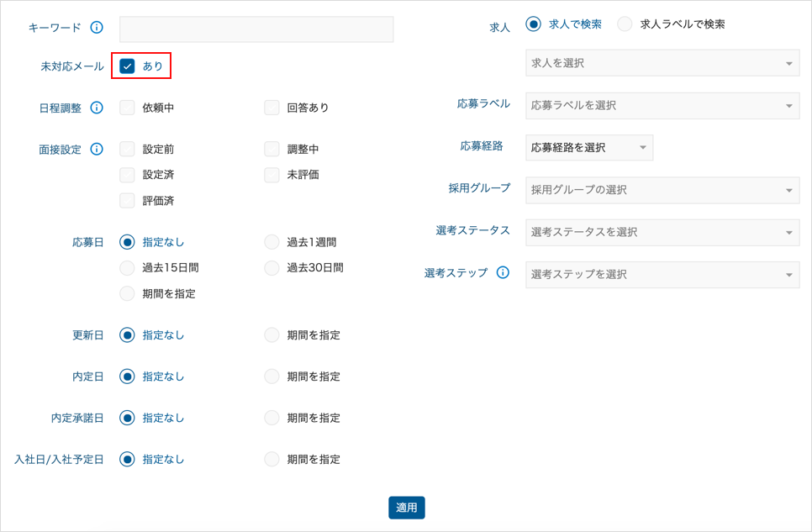
Task: Click the info icon next to キーワード
Action: pos(97,28)
